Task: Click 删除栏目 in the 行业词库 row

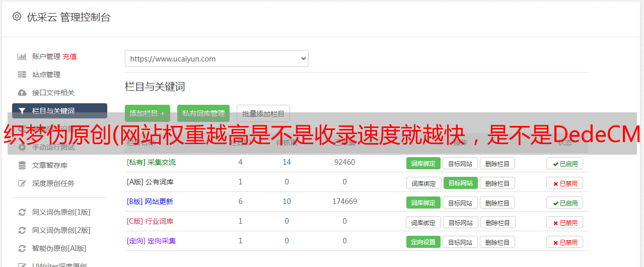Action: (x=497, y=222)
